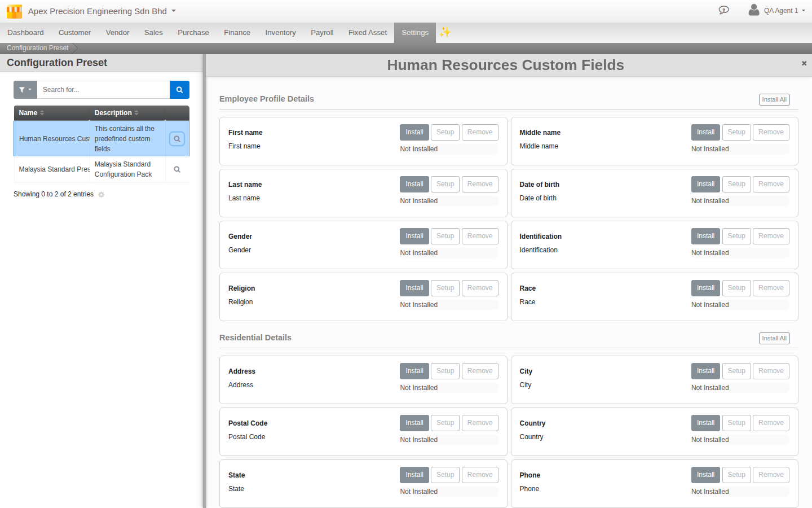The width and height of the screenshot is (812, 508).
Task: Install the Gender field
Action: click(414, 236)
